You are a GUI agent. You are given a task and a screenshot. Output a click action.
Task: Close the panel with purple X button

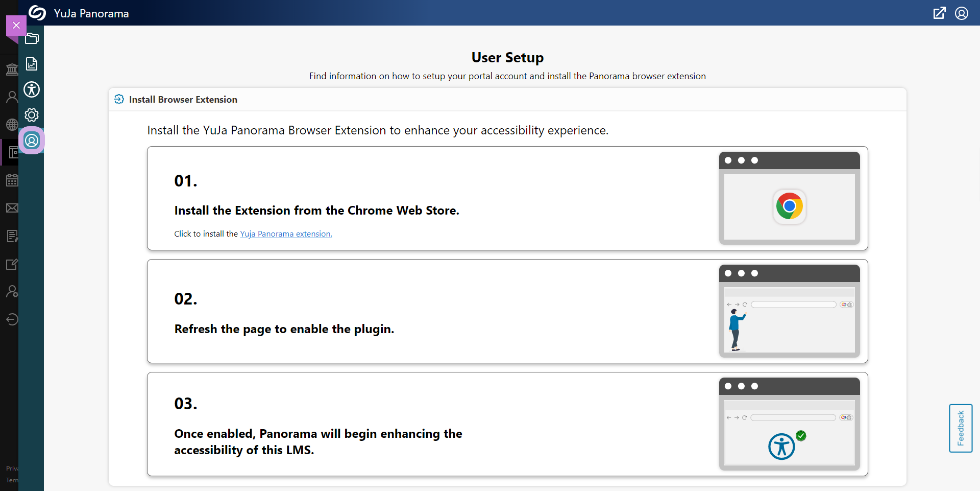click(16, 25)
